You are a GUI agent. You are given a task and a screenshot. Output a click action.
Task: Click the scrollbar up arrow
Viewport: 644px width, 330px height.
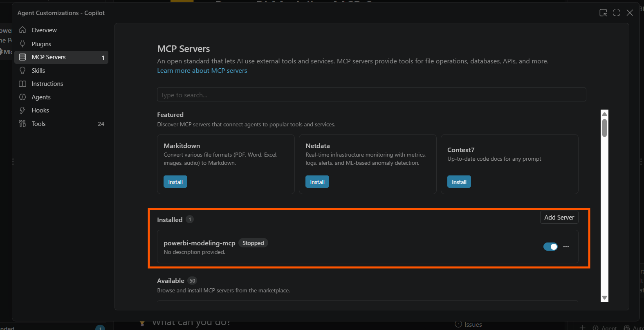(x=604, y=114)
